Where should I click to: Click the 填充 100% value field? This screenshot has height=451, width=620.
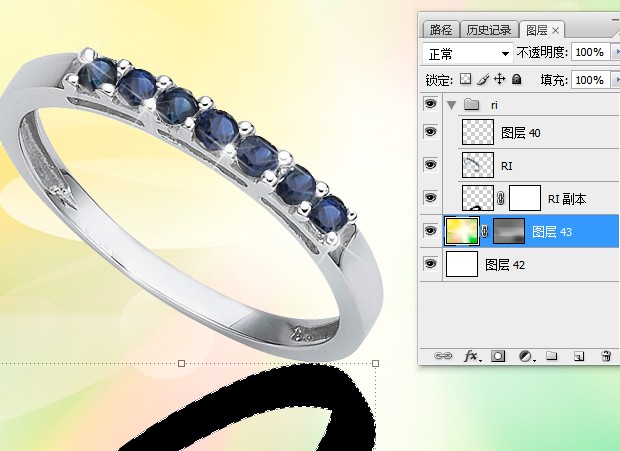[x=590, y=80]
